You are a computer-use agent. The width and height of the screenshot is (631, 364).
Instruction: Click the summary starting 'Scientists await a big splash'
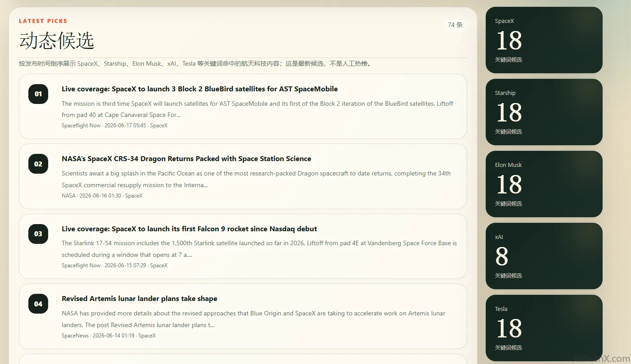click(256, 179)
